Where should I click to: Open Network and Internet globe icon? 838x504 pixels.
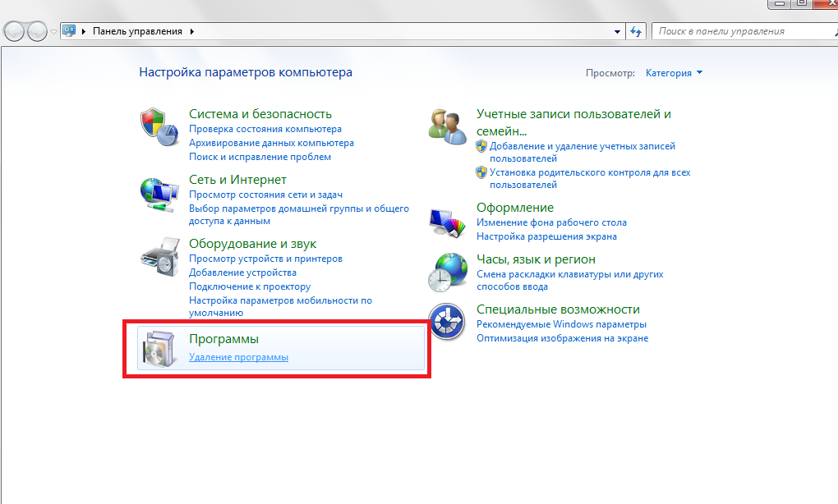click(159, 195)
